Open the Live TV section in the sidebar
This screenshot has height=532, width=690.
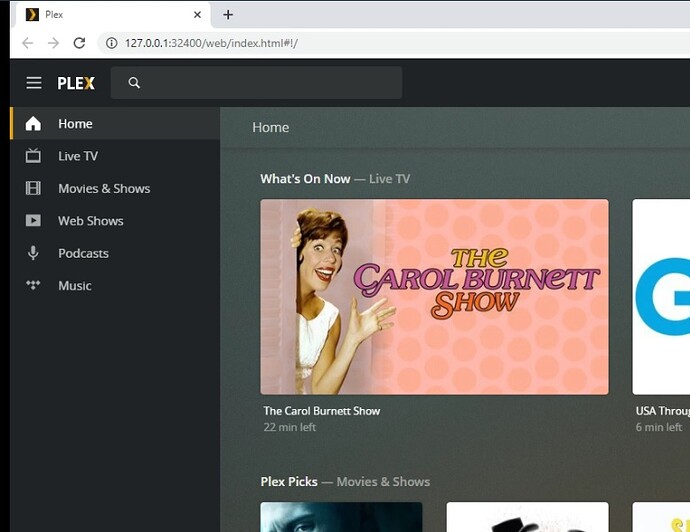click(115, 156)
